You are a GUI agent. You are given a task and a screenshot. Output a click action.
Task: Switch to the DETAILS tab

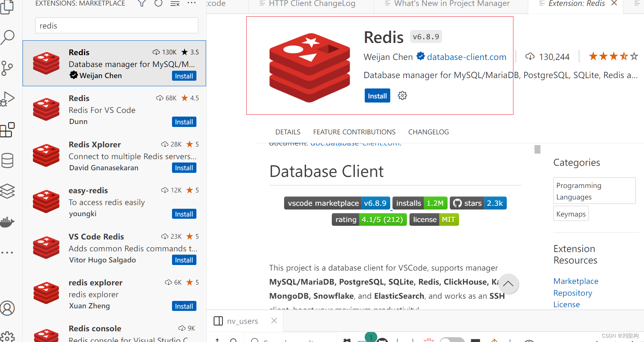point(288,132)
